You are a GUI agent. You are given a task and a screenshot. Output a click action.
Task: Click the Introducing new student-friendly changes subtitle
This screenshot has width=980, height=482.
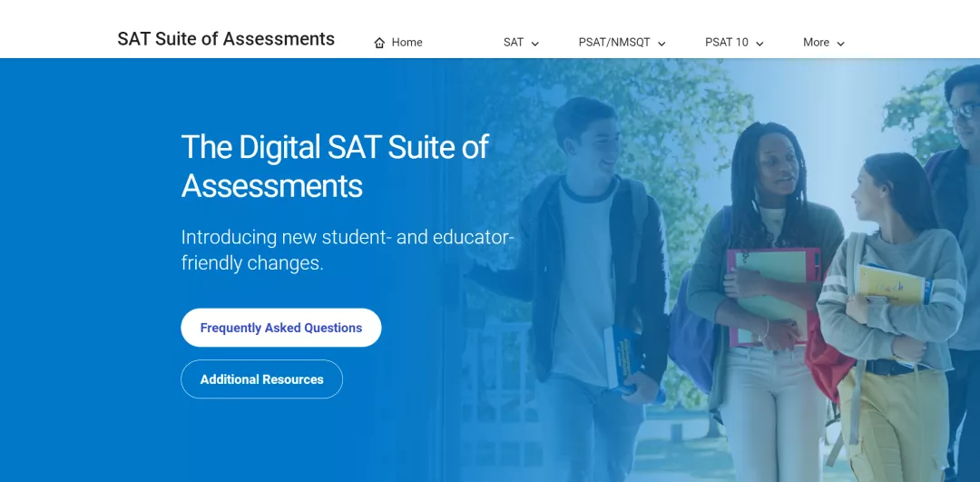click(x=348, y=250)
